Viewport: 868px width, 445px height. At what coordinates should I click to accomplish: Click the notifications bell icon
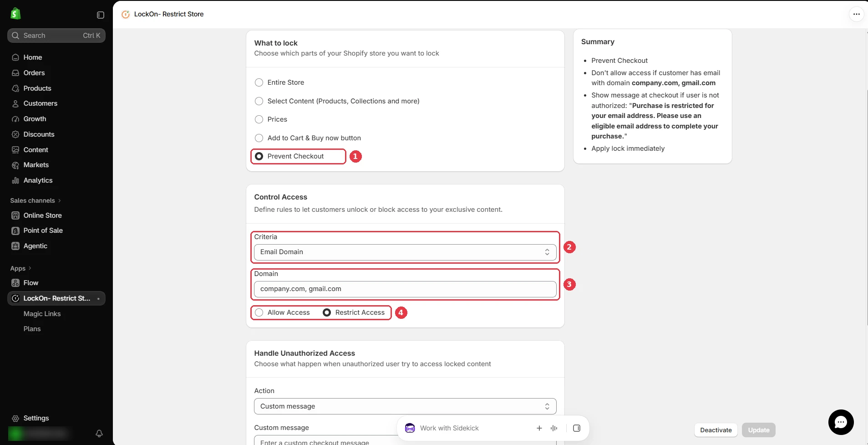click(99, 433)
